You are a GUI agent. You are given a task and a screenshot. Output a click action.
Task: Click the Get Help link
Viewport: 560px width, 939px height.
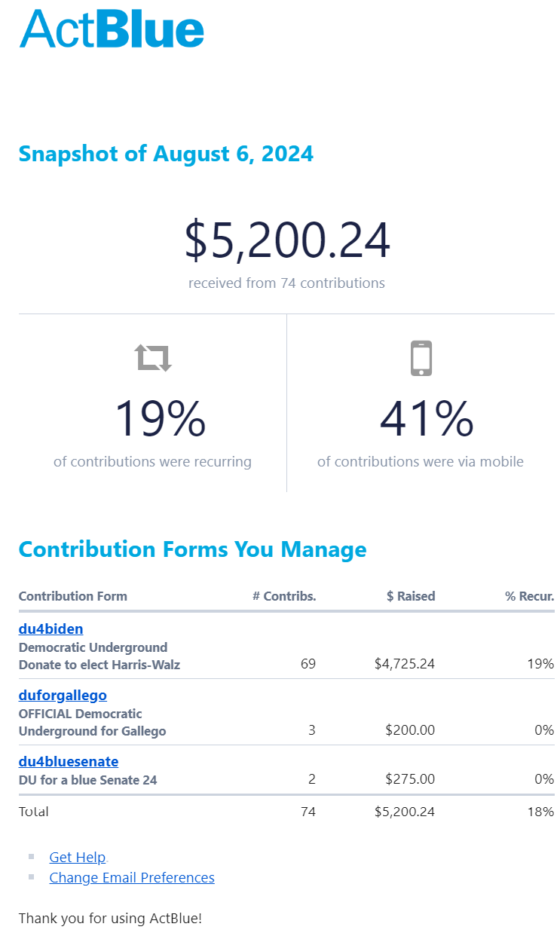click(77, 857)
